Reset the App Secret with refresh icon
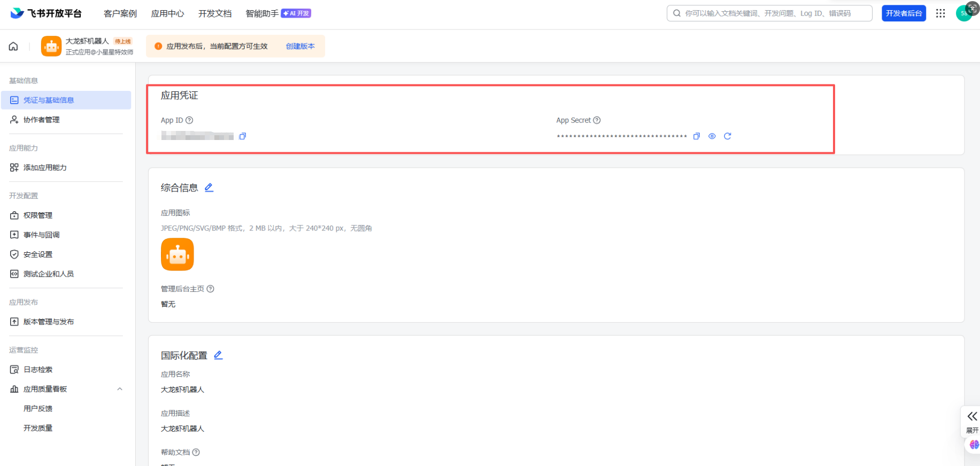The height and width of the screenshot is (466, 980). pos(727,136)
